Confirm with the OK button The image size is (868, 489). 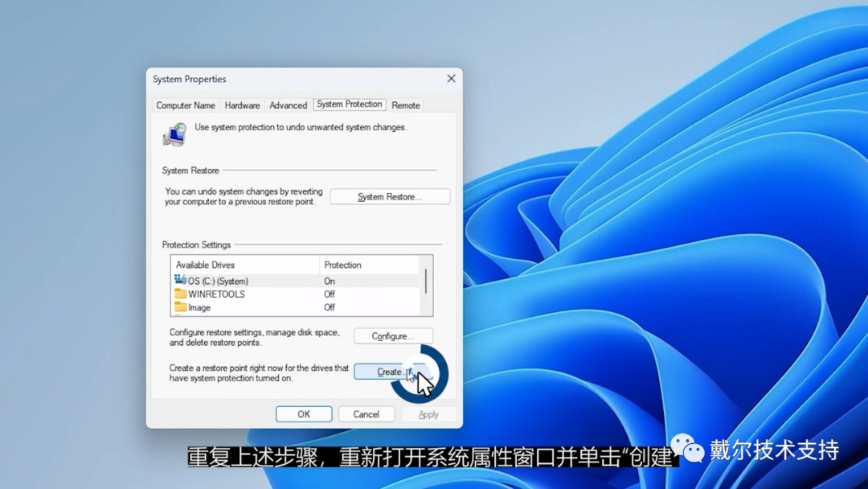pos(304,414)
